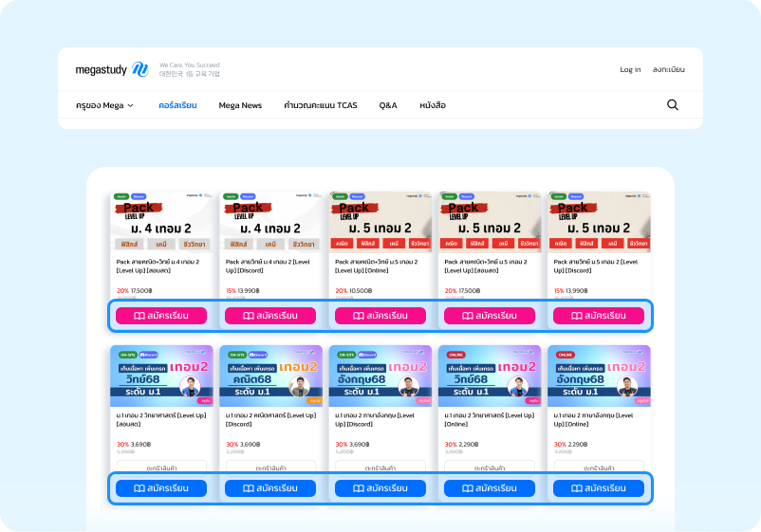
Task: Open the คอร์สเรียน menu tab
Action: pos(177,105)
